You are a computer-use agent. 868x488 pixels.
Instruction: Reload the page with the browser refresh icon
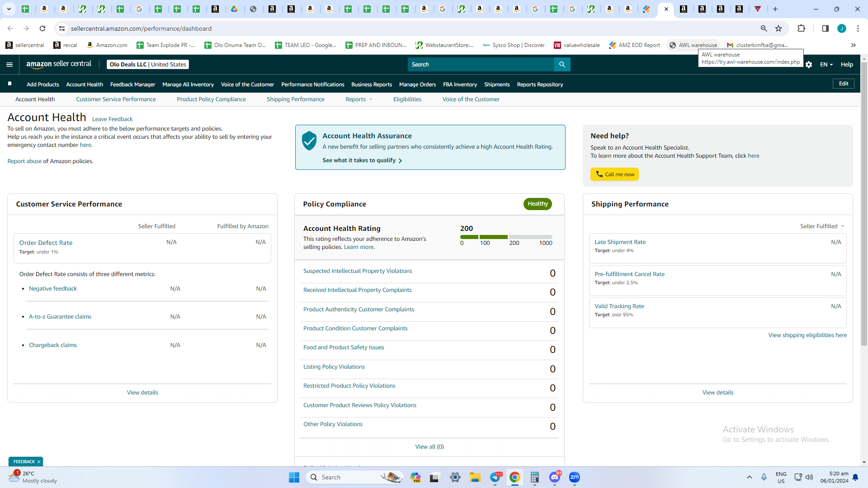point(42,28)
